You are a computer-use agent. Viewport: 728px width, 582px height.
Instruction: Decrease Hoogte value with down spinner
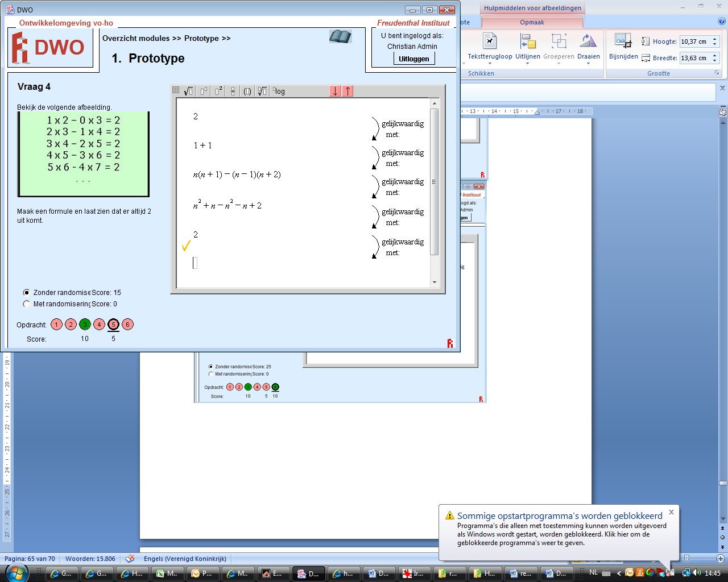click(715, 44)
